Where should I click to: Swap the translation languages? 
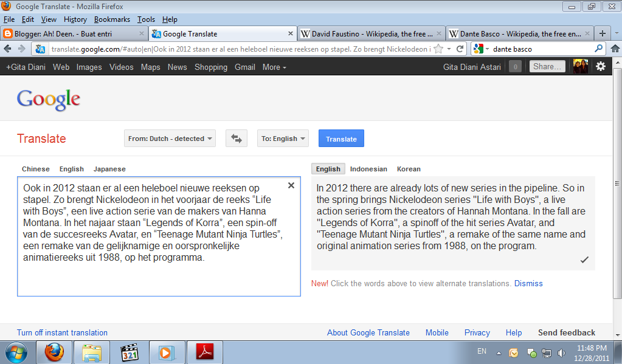pos(236,138)
